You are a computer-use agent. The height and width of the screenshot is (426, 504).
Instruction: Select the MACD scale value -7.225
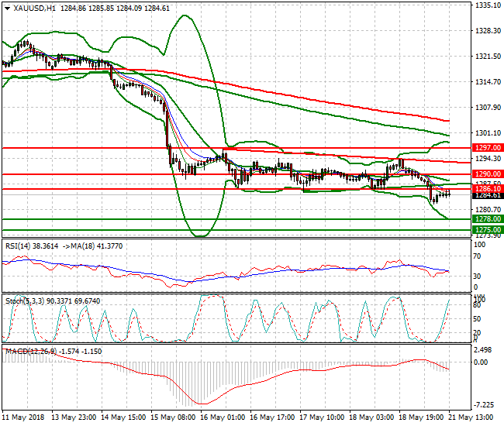(483, 405)
